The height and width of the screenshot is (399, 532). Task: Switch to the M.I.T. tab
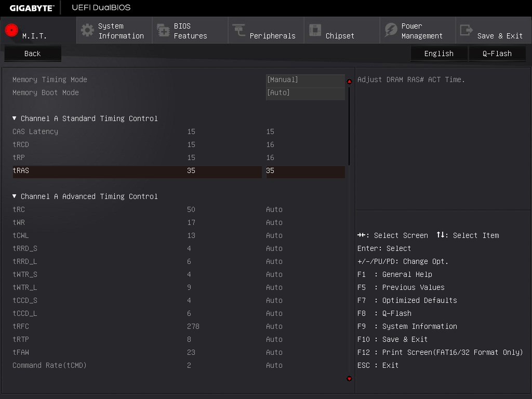click(38, 31)
